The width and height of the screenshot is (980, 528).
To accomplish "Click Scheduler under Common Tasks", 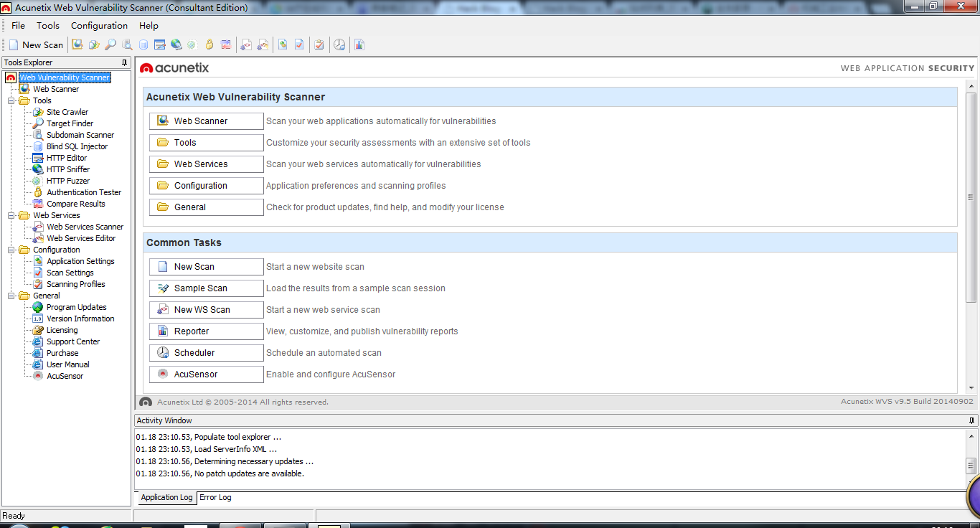I will click(x=207, y=353).
